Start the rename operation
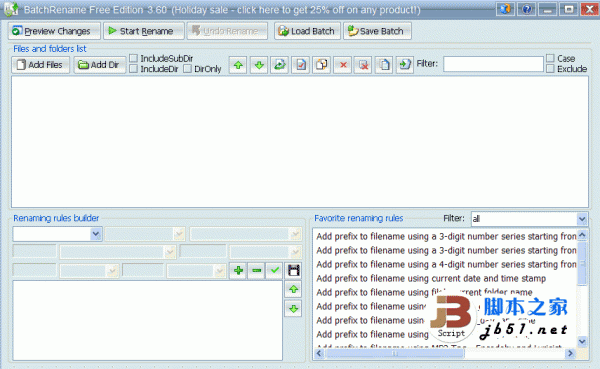600x369 pixels. tap(144, 31)
